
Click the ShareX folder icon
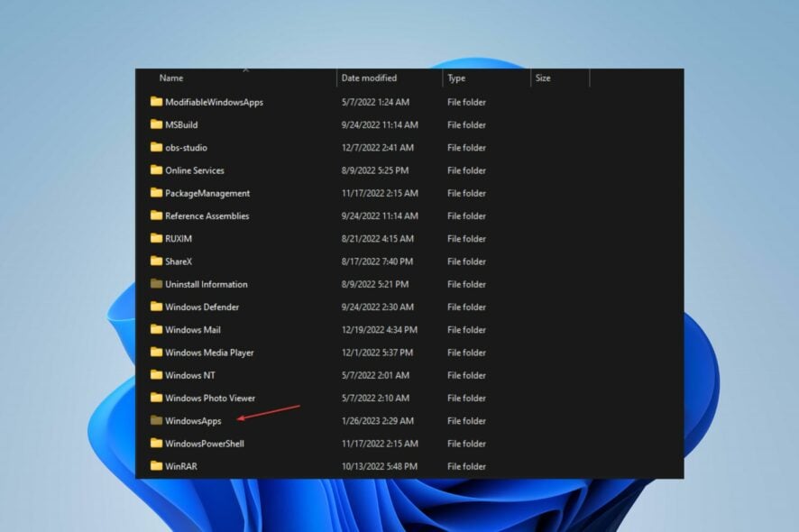point(156,261)
